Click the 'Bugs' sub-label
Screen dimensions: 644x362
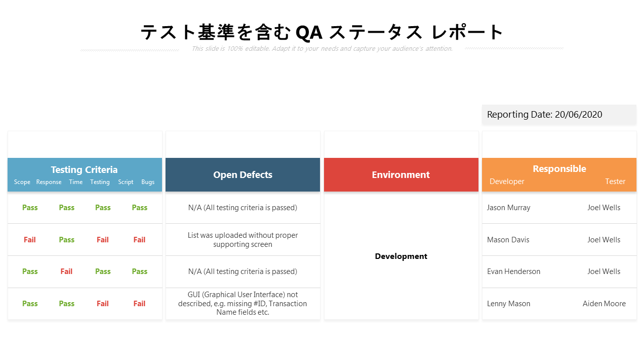148,182
